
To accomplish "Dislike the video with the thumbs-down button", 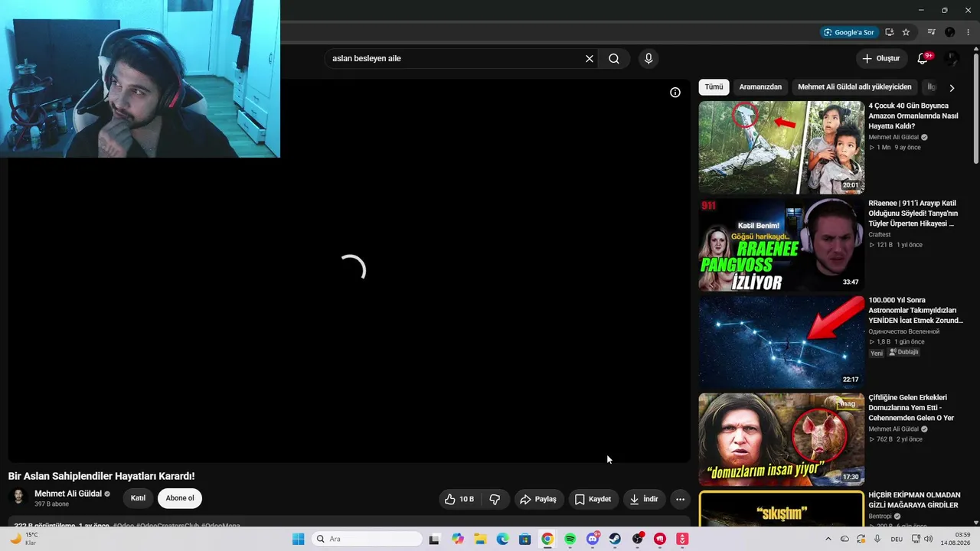I will click(495, 499).
